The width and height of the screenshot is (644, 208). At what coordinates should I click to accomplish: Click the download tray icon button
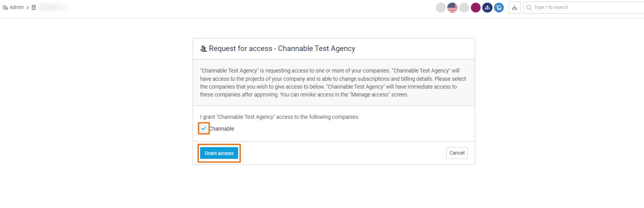(x=514, y=7)
